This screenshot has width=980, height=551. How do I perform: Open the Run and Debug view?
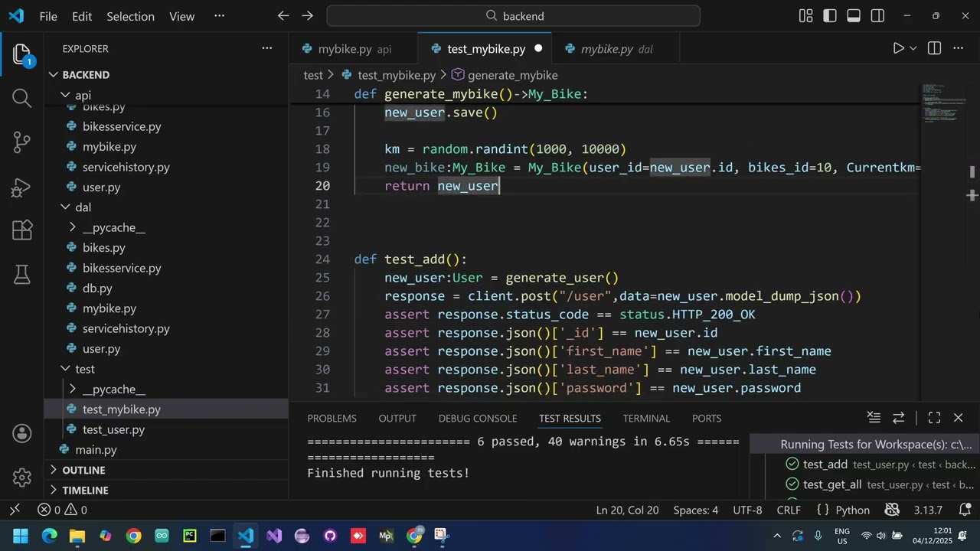pos(21,186)
